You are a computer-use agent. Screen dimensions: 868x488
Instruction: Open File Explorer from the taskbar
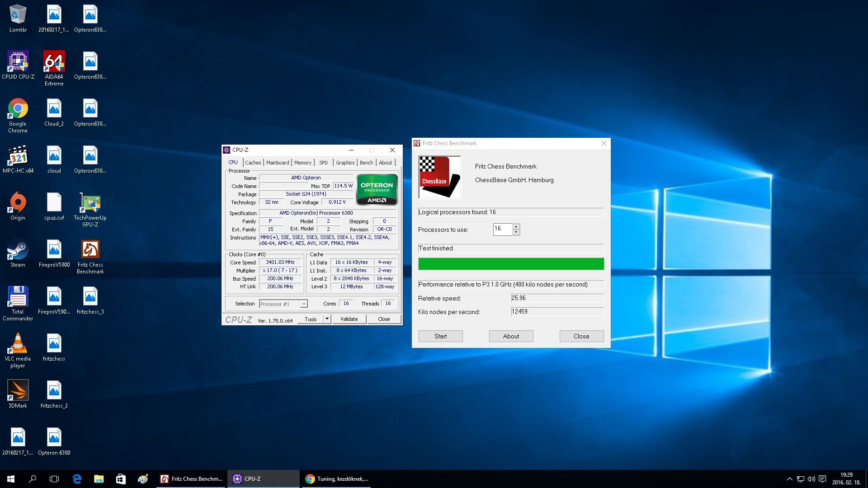point(99,479)
